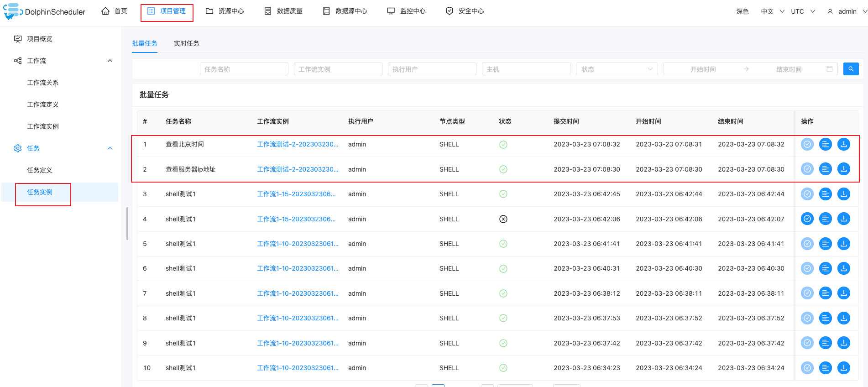Open workflow instance link in row 3

coord(296,194)
